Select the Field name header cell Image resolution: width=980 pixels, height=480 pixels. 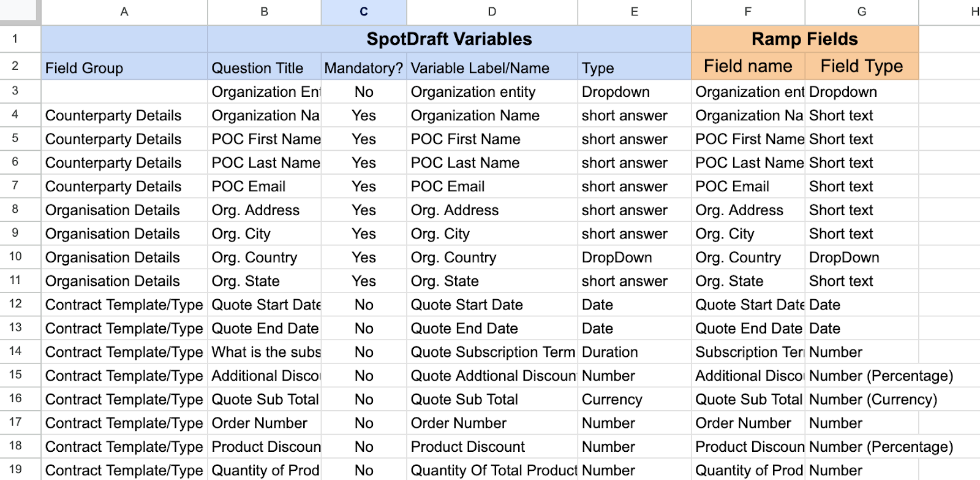[747, 66]
